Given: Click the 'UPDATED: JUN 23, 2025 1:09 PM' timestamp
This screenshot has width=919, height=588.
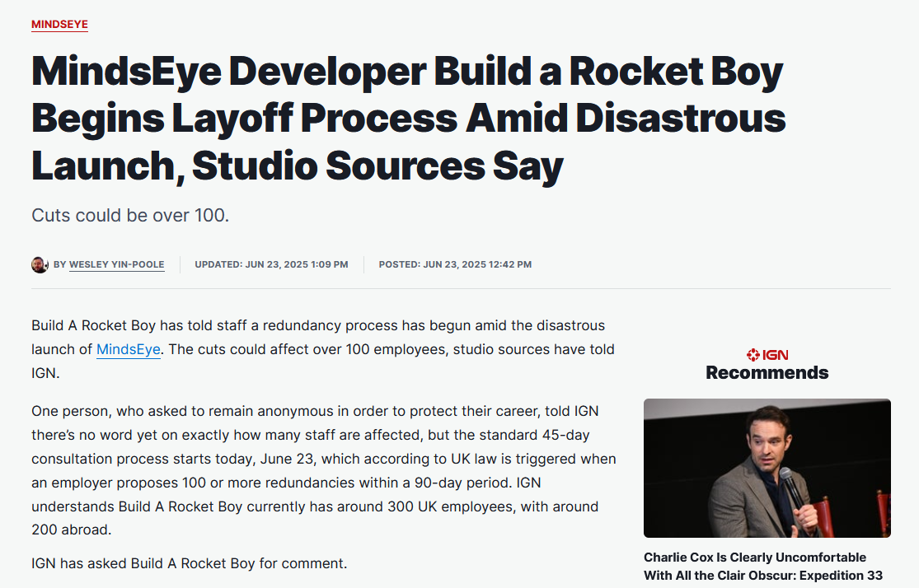Looking at the screenshot, I should pyautogui.click(x=271, y=264).
